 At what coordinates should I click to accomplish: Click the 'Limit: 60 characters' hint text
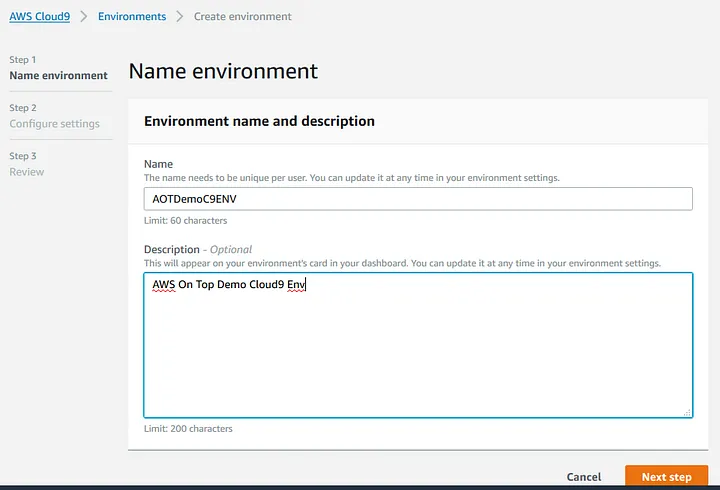pyautogui.click(x=186, y=220)
